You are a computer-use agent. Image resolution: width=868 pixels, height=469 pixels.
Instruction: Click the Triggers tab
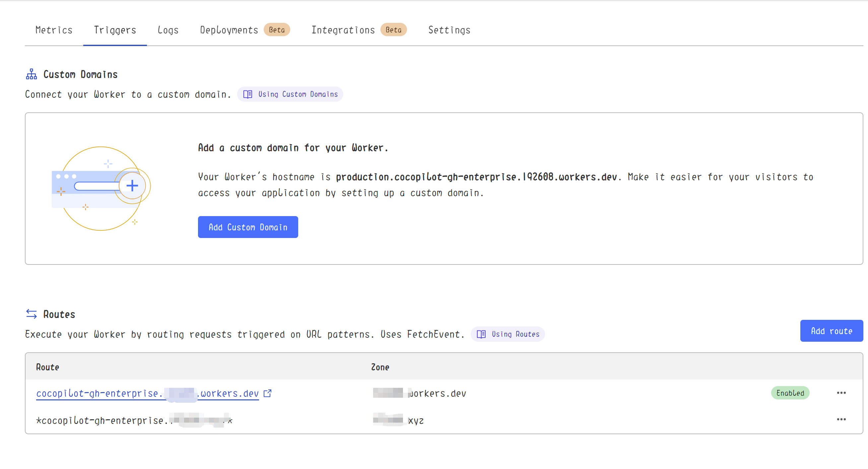click(115, 30)
